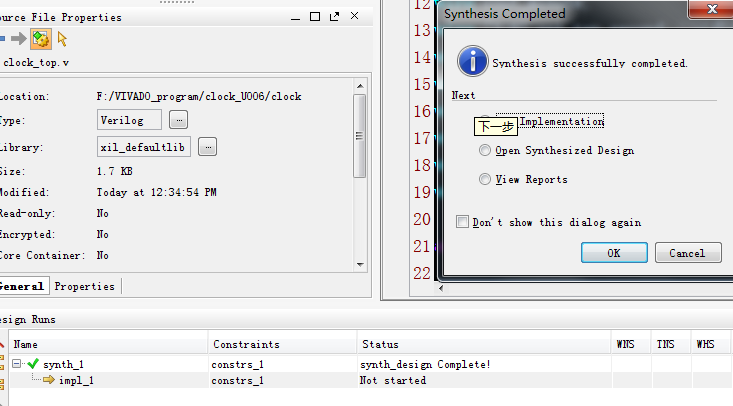Viewport: 733px width, 406px height.
Task: Click the WHS column header
Action: click(x=710, y=344)
